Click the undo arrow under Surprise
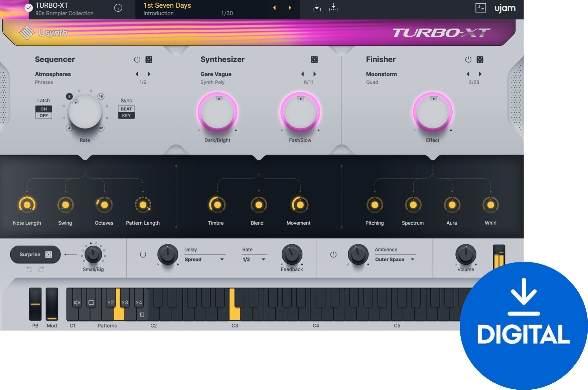Screen dimensions: 588x390 click(x=29, y=269)
